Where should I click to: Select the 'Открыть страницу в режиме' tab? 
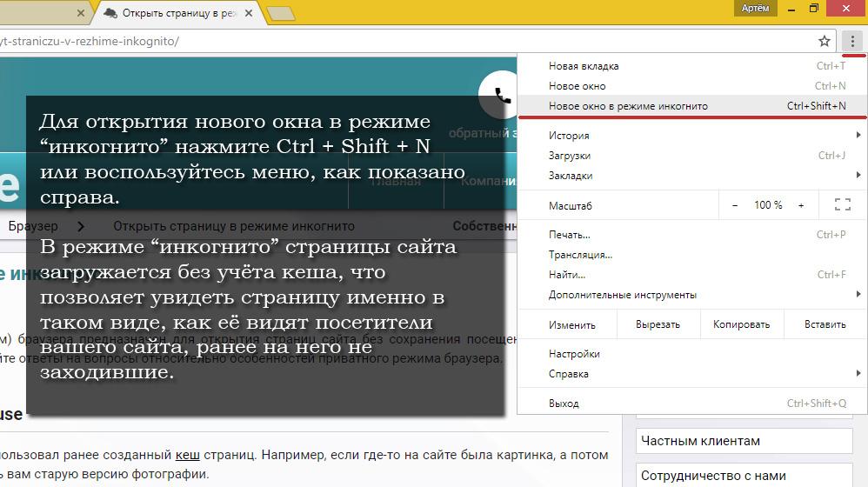click(x=177, y=13)
